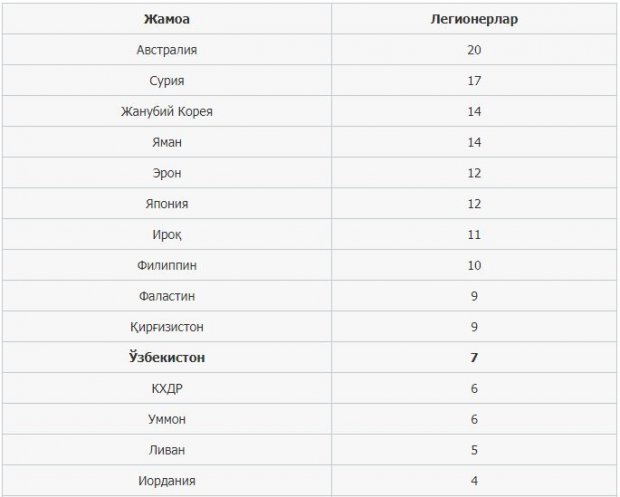Image resolution: width=620 pixels, height=497 pixels.
Task: Click the Иордания team cell
Action: point(167,481)
